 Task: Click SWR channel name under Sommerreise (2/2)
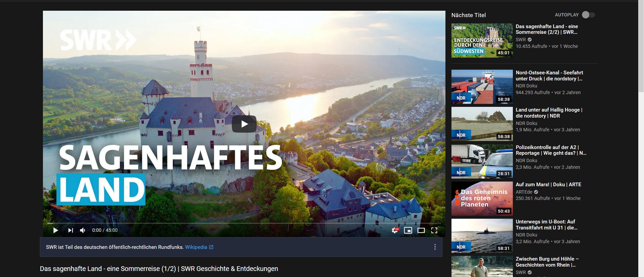(521, 40)
